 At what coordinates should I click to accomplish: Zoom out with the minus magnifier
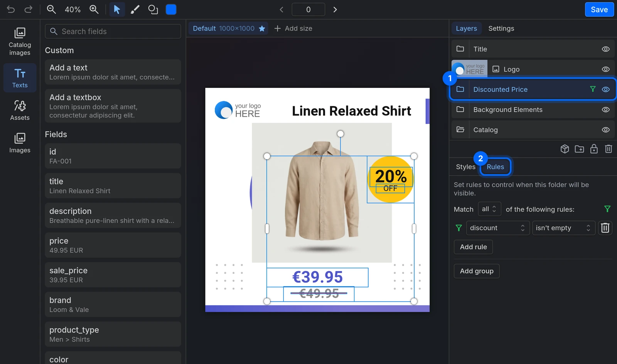pos(51,10)
